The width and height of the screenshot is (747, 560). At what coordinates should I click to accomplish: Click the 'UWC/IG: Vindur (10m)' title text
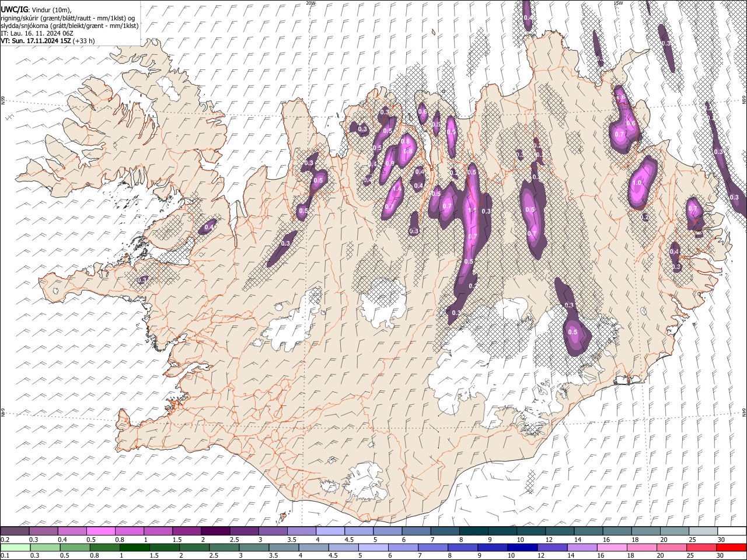coord(36,9)
